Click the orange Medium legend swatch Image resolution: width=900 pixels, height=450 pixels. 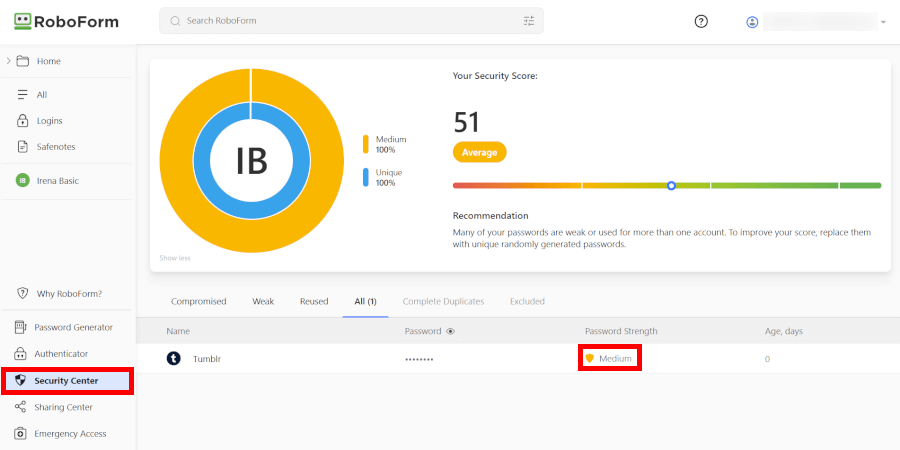pos(365,144)
